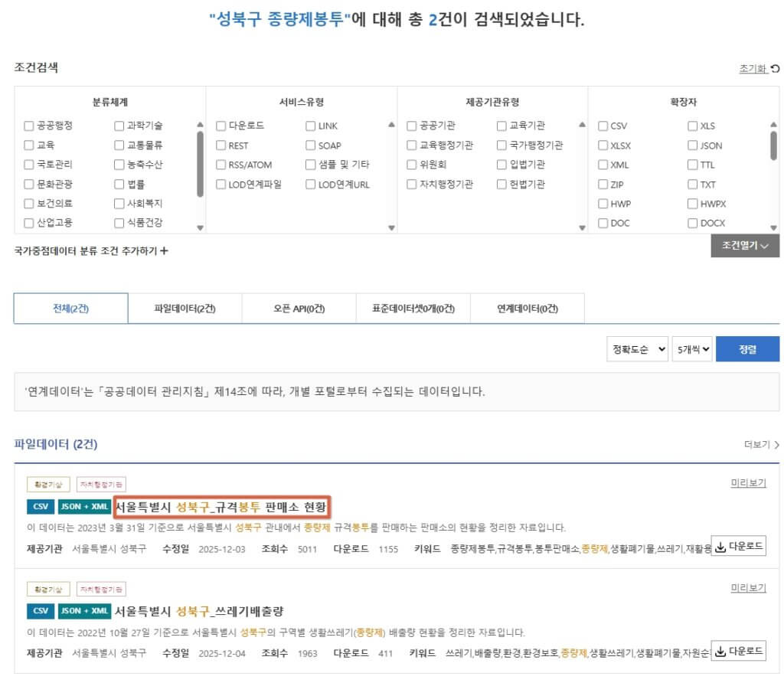Click the JSON + XML badge on 쓰레기배출량 dataset
The width and height of the screenshot is (784, 683).
(85, 610)
